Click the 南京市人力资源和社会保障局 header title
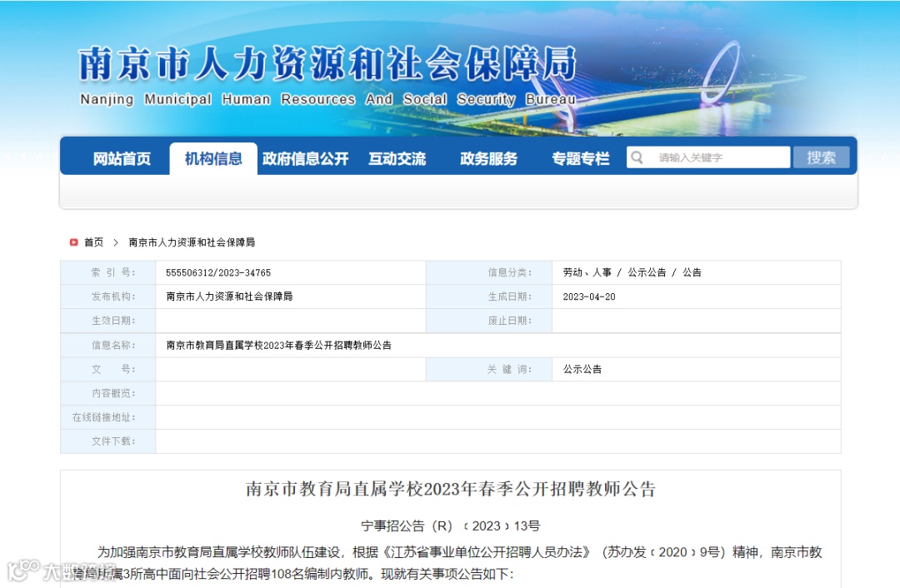This screenshot has width=900, height=588. tap(327, 63)
